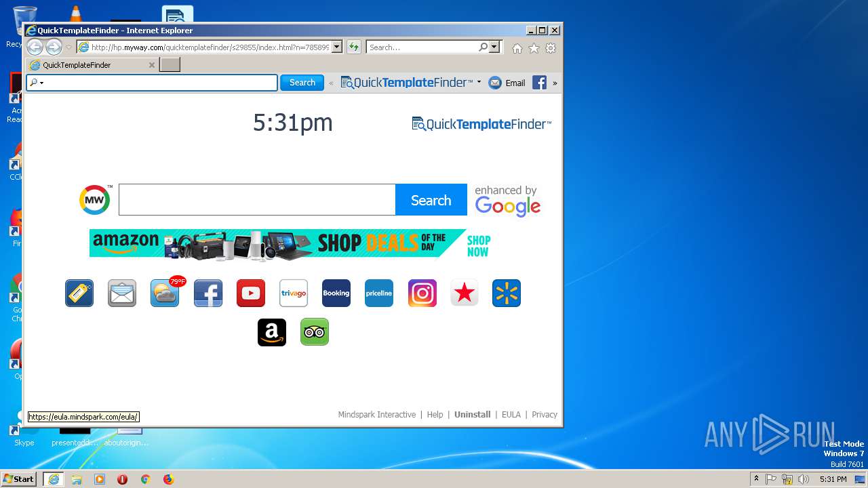Screen dimensions: 868x488
Task: Focus the main web search field
Action: point(257,200)
